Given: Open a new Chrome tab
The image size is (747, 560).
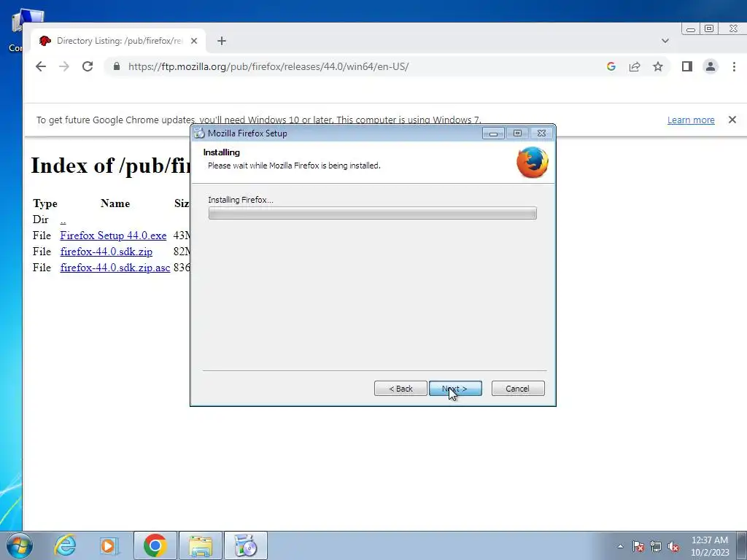Looking at the screenshot, I should 222,41.
